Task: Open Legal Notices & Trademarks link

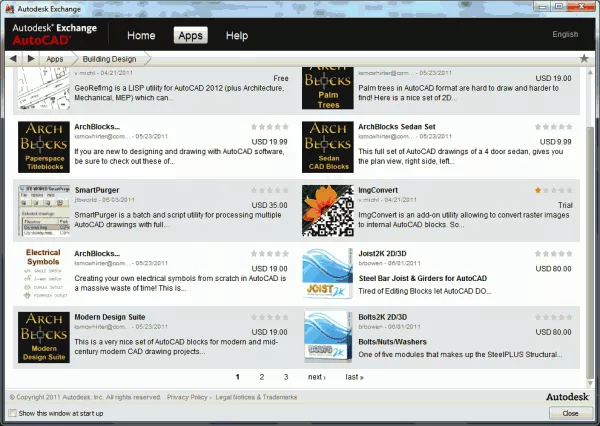Action: tap(256, 397)
